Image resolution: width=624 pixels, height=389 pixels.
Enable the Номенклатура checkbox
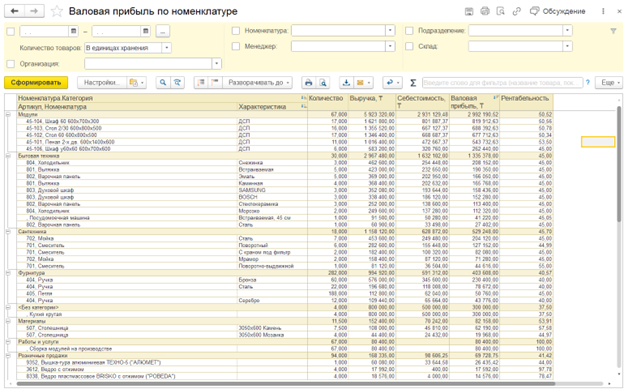coord(236,31)
